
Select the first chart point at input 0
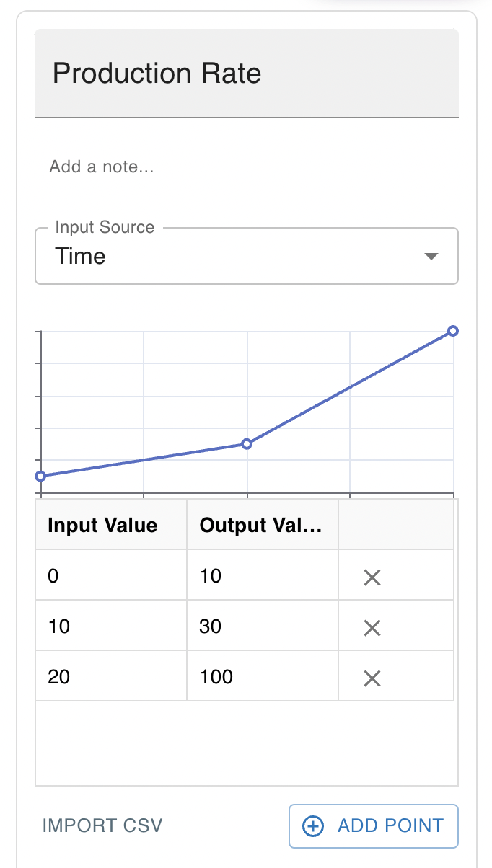(40, 476)
